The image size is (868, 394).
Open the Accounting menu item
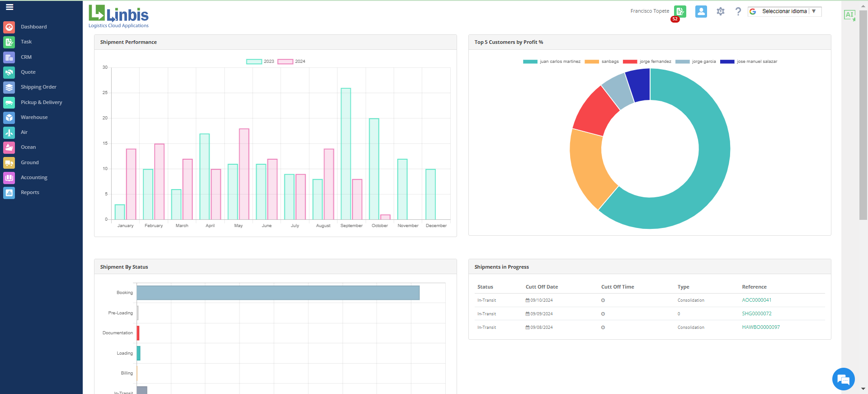click(34, 177)
